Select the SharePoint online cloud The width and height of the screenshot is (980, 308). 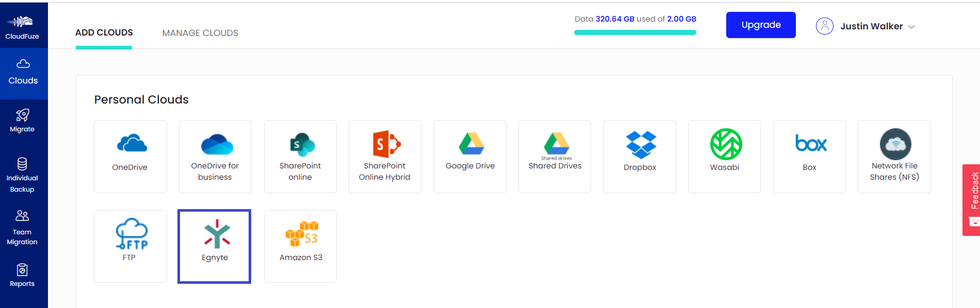pyautogui.click(x=300, y=157)
